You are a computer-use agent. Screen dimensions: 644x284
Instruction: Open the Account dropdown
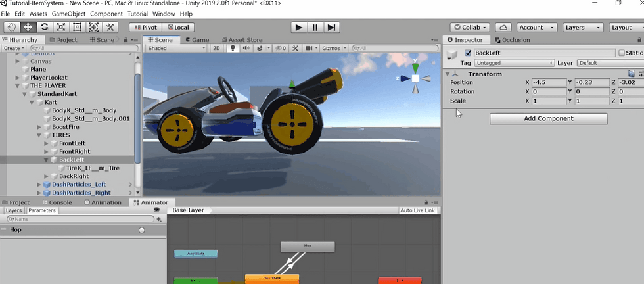[537, 28]
